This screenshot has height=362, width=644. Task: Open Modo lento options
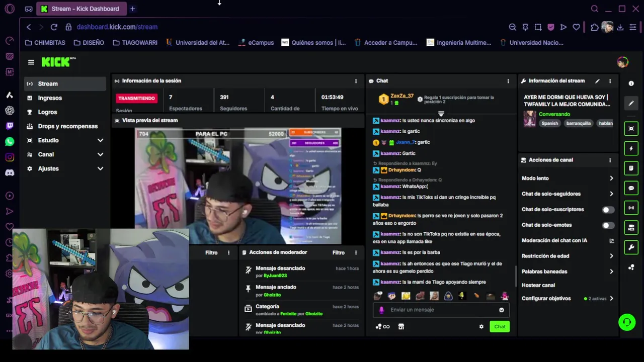point(568,178)
